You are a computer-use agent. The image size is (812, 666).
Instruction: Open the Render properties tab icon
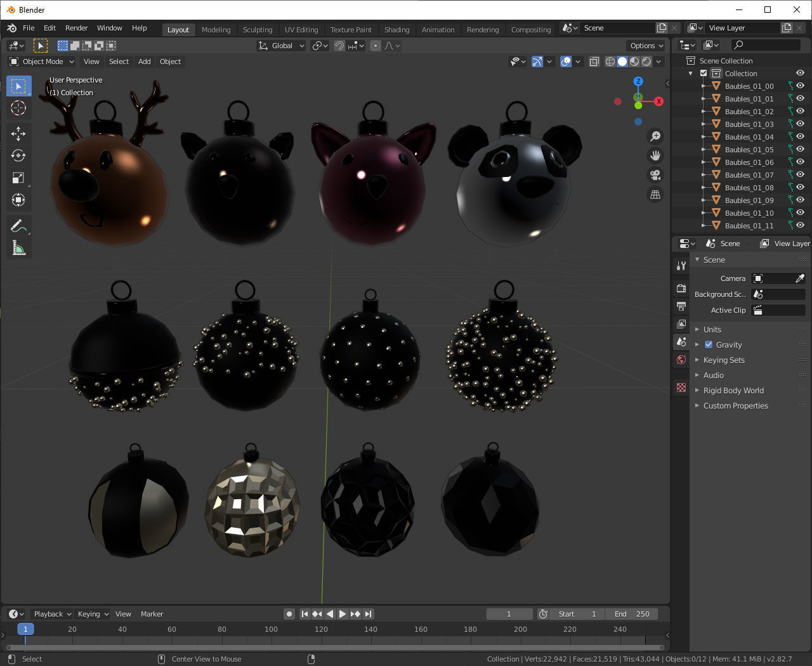[681, 288]
